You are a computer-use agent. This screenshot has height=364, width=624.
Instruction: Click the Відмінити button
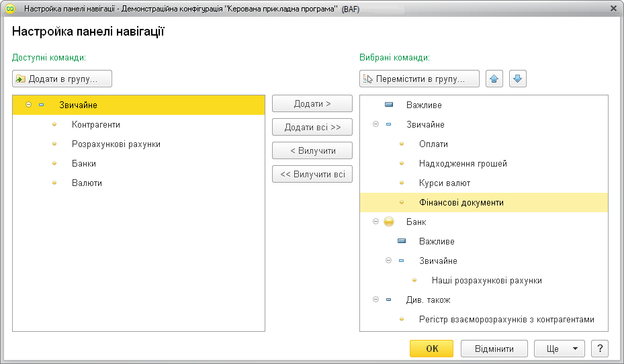pyautogui.click(x=494, y=349)
